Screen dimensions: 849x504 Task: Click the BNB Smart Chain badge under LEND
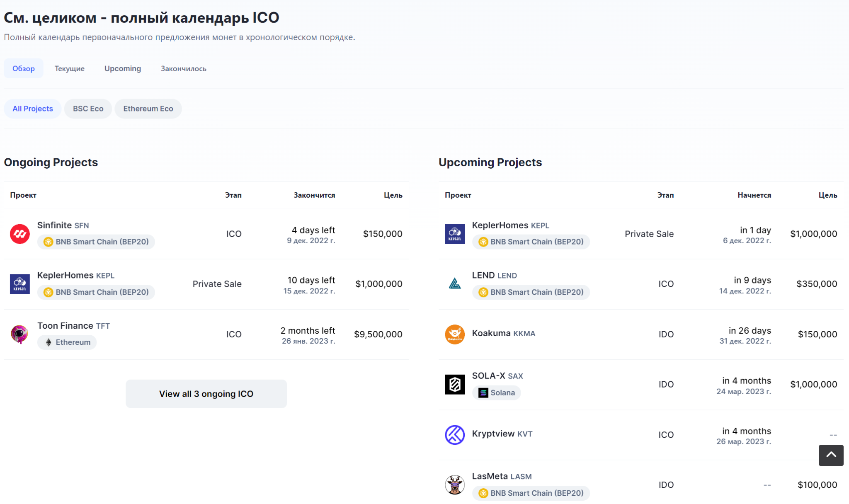click(531, 292)
